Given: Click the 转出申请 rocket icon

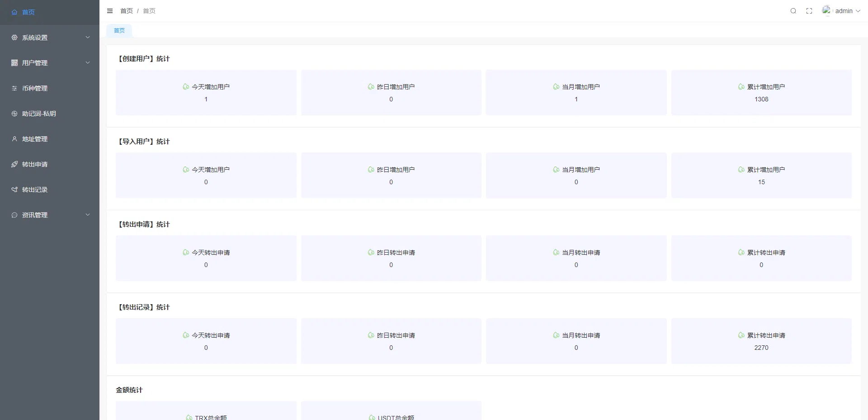Looking at the screenshot, I should click(x=14, y=164).
